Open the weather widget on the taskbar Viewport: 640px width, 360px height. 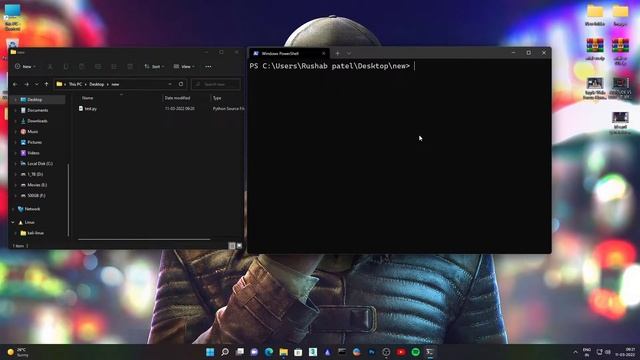(x=18, y=352)
